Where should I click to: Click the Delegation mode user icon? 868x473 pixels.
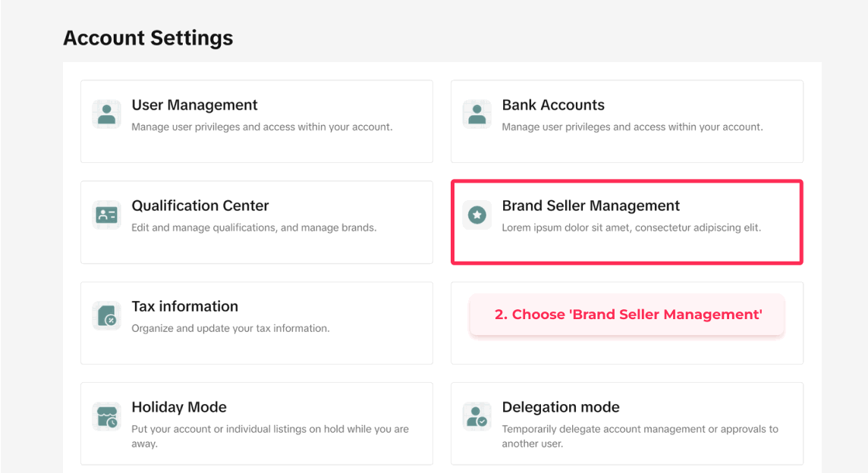coord(477,416)
